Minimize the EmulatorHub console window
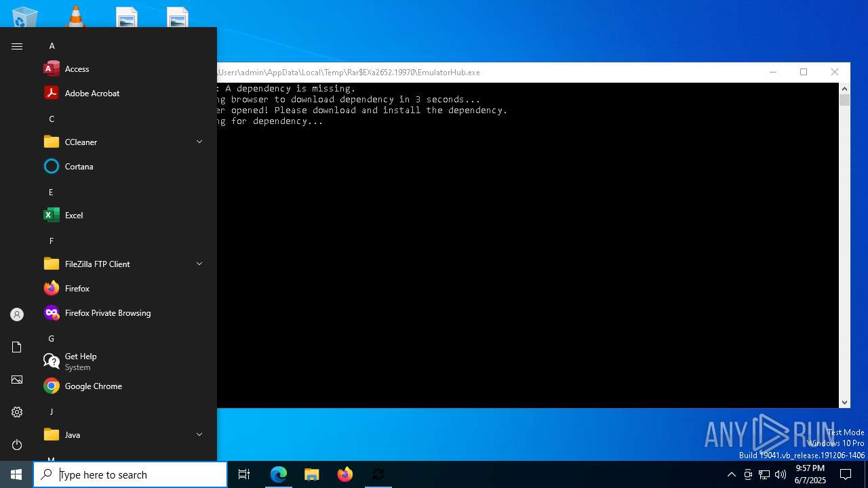 pos(772,72)
